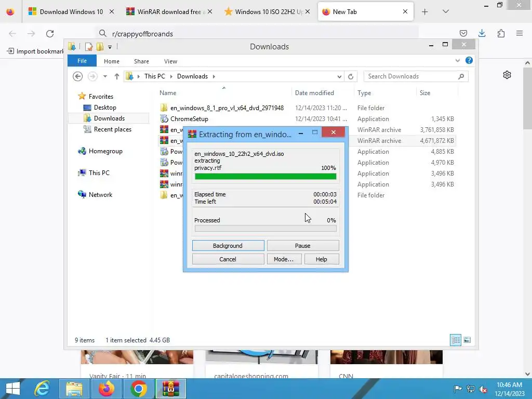Click the Search Downloads field
This screenshot has width=532, height=399.
point(416,76)
